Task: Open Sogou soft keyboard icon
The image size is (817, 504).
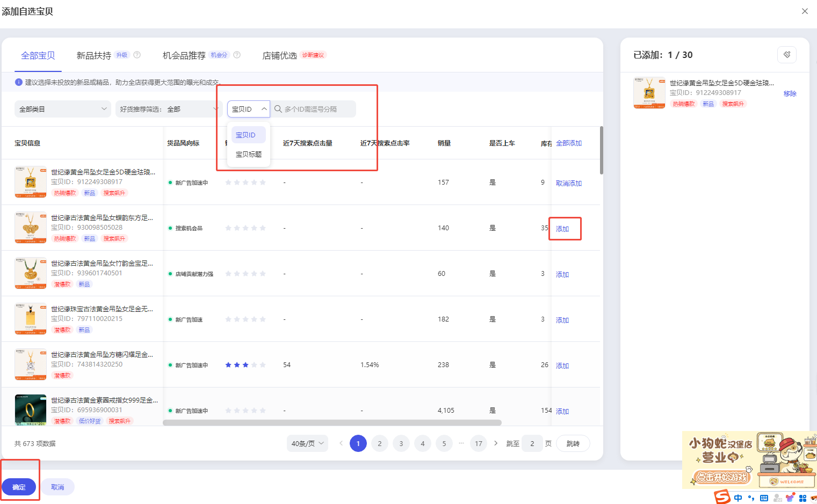Action: click(764, 498)
